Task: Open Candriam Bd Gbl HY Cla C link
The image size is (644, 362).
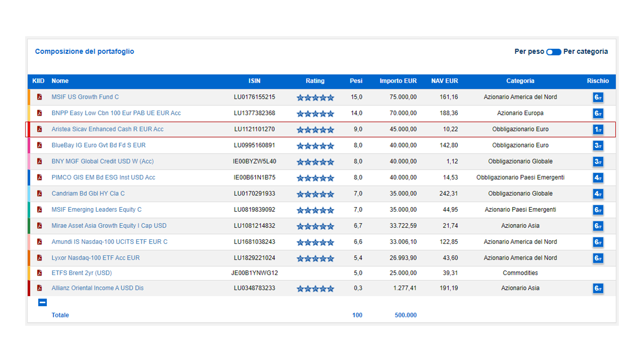Action: tap(88, 194)
